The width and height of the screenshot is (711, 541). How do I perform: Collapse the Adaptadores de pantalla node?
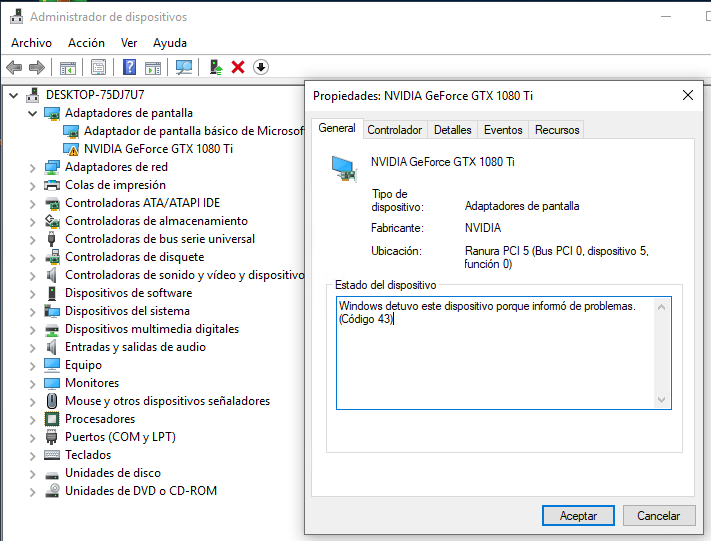[32, 113]
